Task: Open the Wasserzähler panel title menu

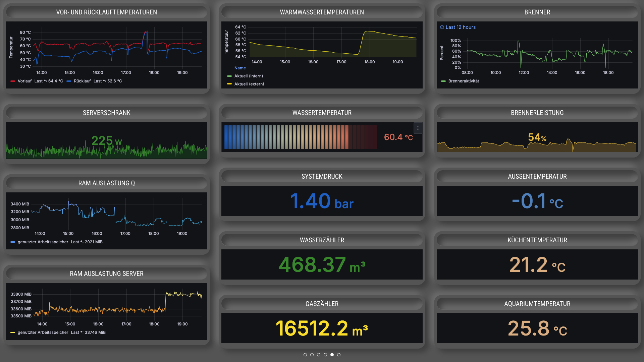Action: 322,240
